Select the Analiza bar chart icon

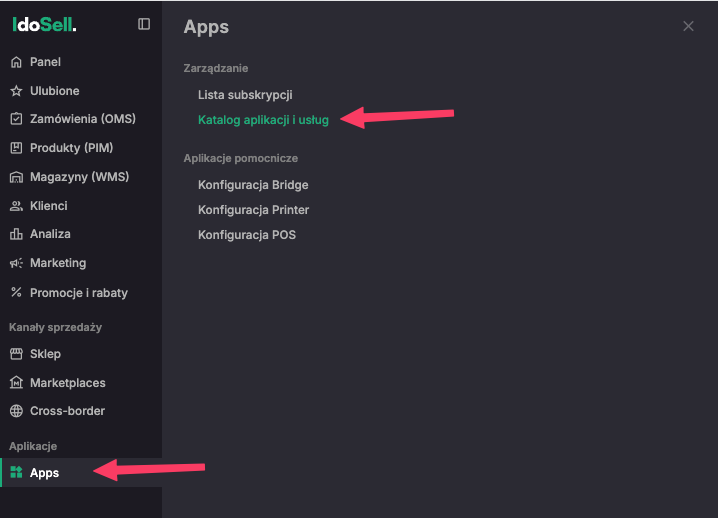16,234
